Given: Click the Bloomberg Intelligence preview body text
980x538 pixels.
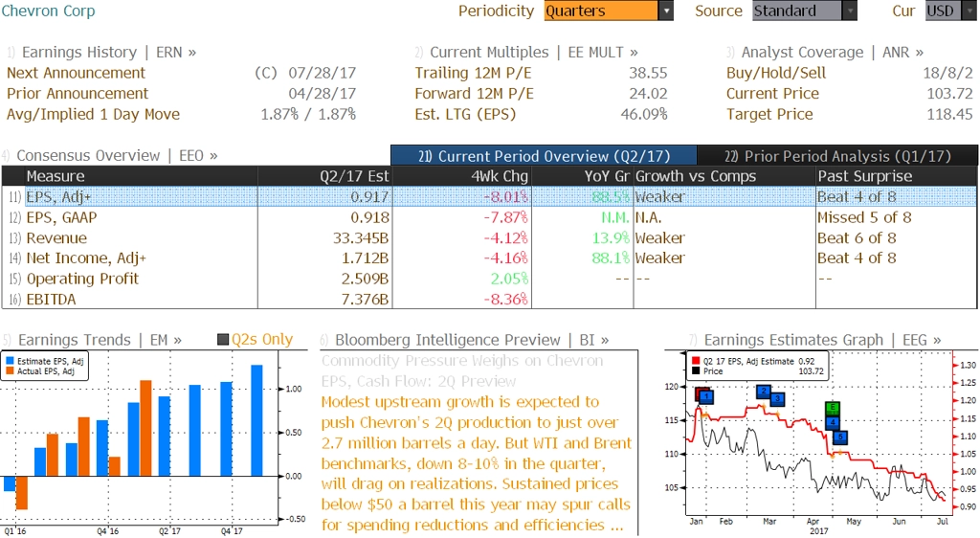Looking at the screenshot, I should coord(477,463).
